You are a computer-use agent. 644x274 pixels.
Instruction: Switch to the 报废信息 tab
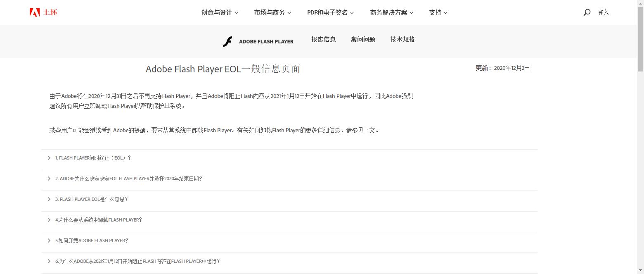click(x=323, y=39)
